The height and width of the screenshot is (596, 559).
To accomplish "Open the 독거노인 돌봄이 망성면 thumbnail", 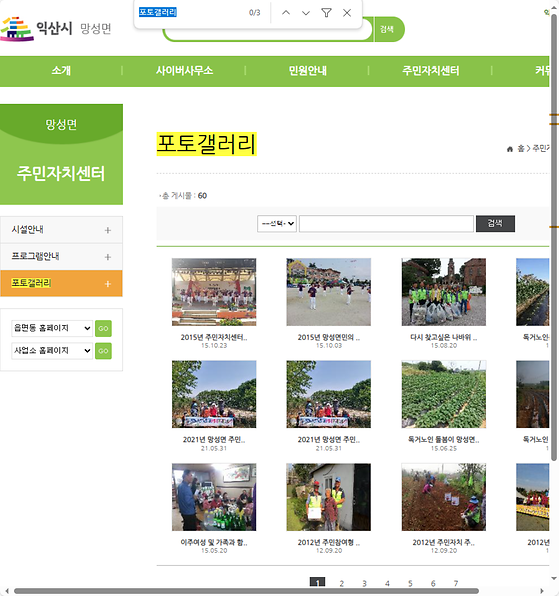I will tap(443, 394).
